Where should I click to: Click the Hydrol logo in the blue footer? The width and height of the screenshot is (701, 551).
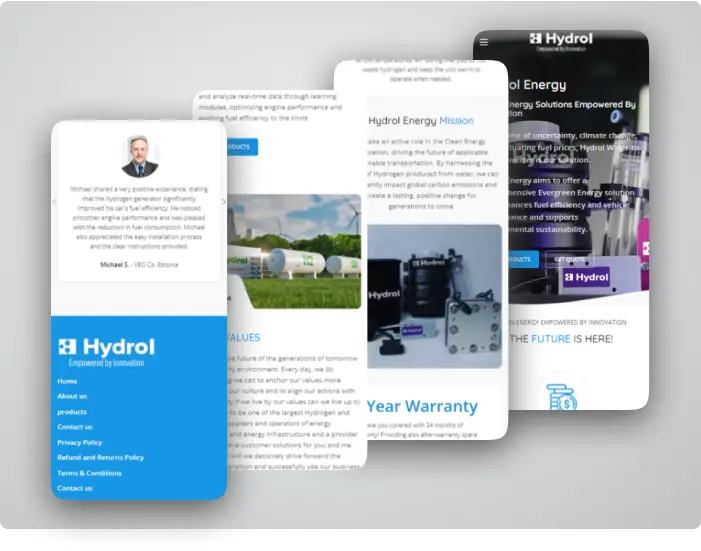click(x=107, y=352)
